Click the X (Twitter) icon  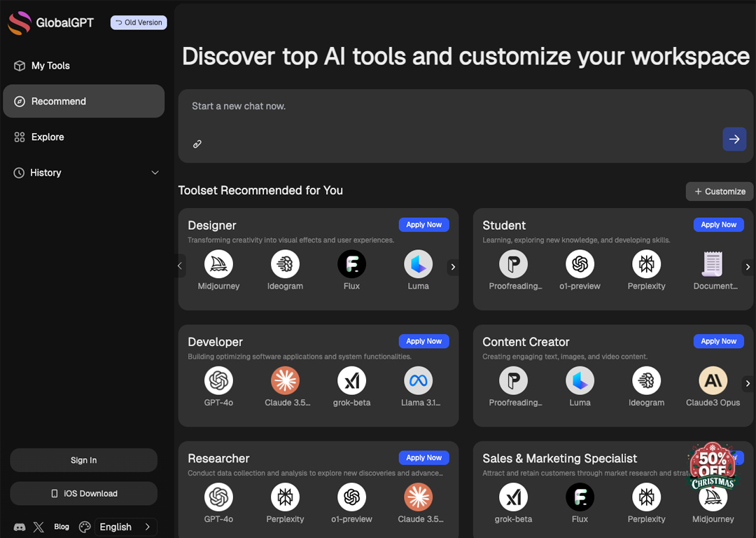(38, 527)
